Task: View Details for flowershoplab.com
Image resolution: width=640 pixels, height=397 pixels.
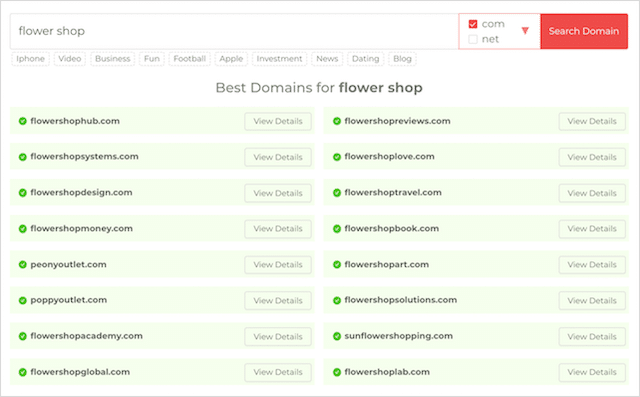Action: coord(592,373)
